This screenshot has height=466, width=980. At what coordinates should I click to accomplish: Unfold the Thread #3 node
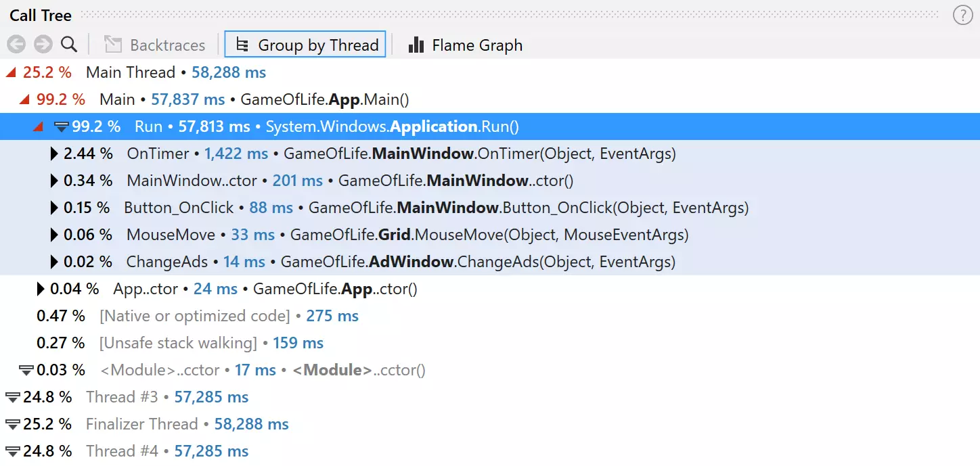pyautogui.click(x=12, y=397)
